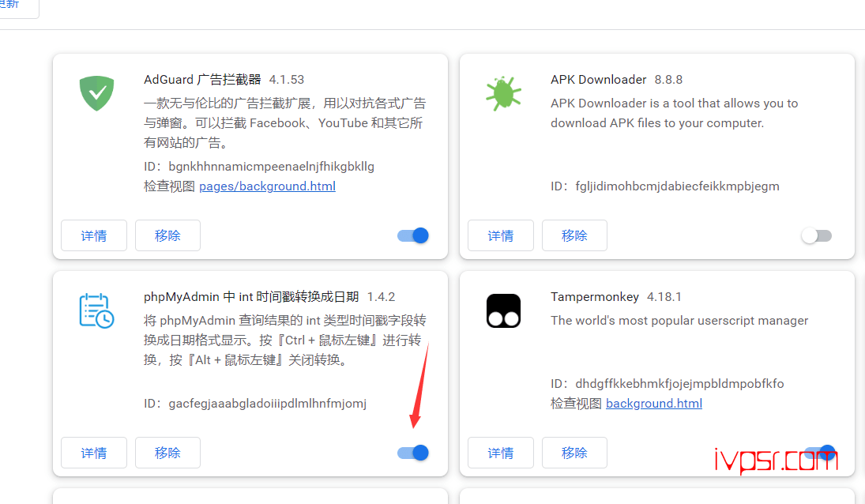Open 详情 for APK Downloader

[500, 235]
